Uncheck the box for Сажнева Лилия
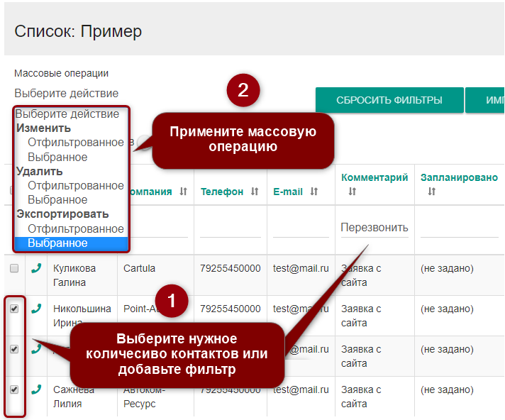The image size is (505, 420). click(x=14, y=389)
